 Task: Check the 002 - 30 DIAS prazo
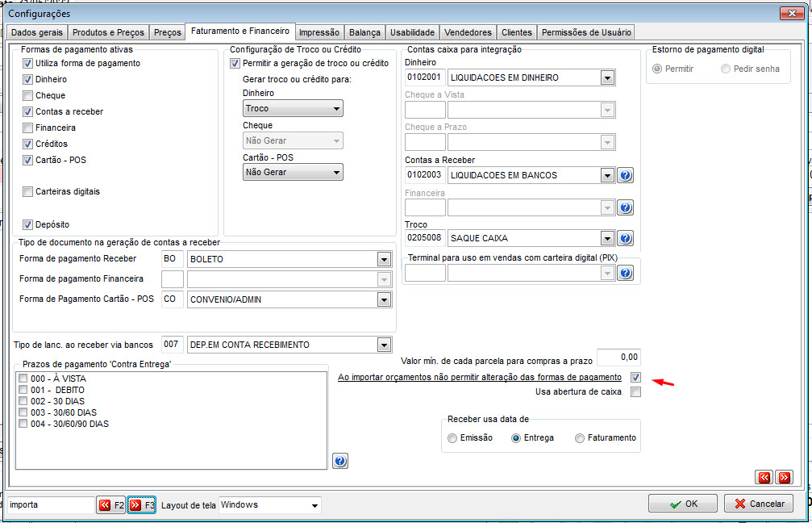[x=23, y=401]
